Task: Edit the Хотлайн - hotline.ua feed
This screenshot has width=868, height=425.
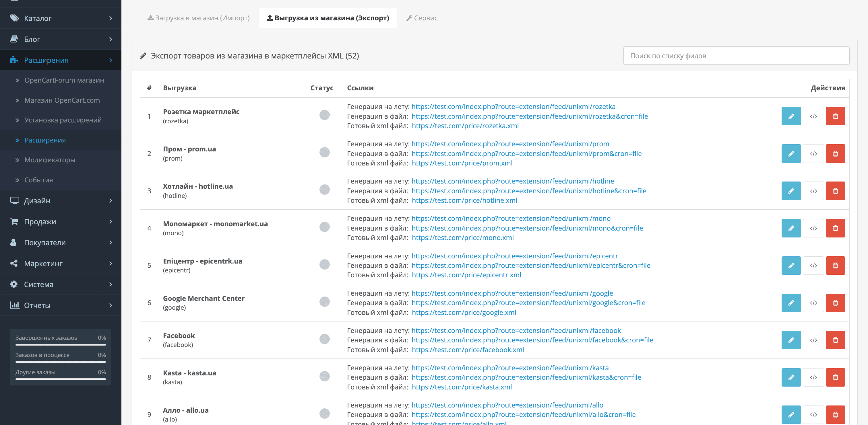Action: (791, 191)
